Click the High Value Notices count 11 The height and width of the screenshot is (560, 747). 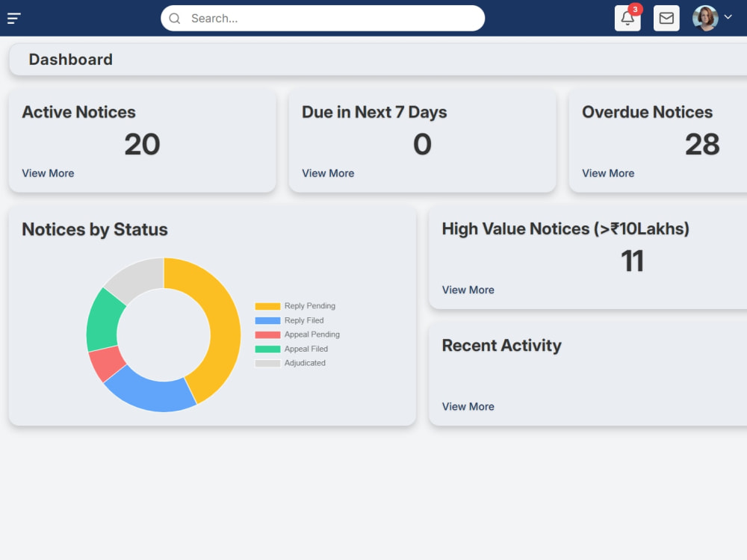632,261
